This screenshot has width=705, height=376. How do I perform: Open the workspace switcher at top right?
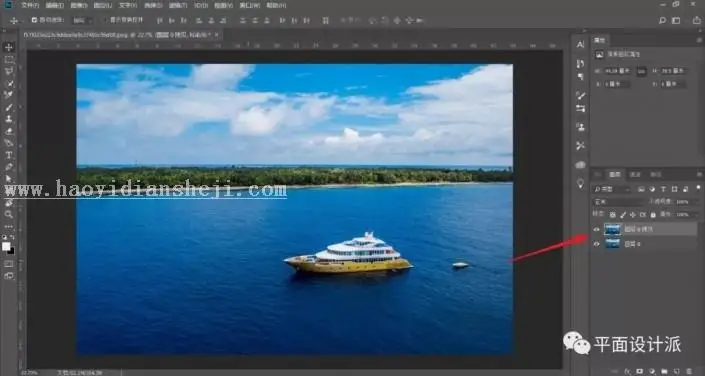[676, 20]
